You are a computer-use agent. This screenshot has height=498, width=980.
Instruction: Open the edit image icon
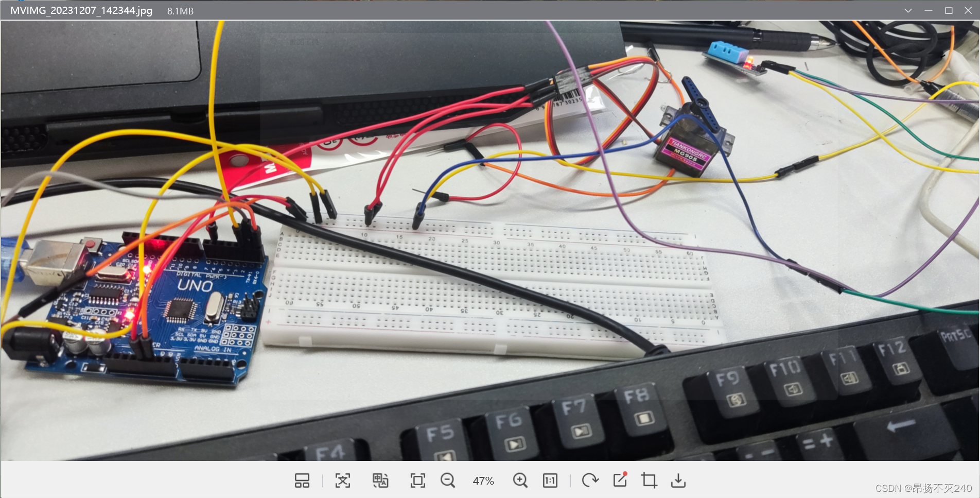tap(620, 480)
